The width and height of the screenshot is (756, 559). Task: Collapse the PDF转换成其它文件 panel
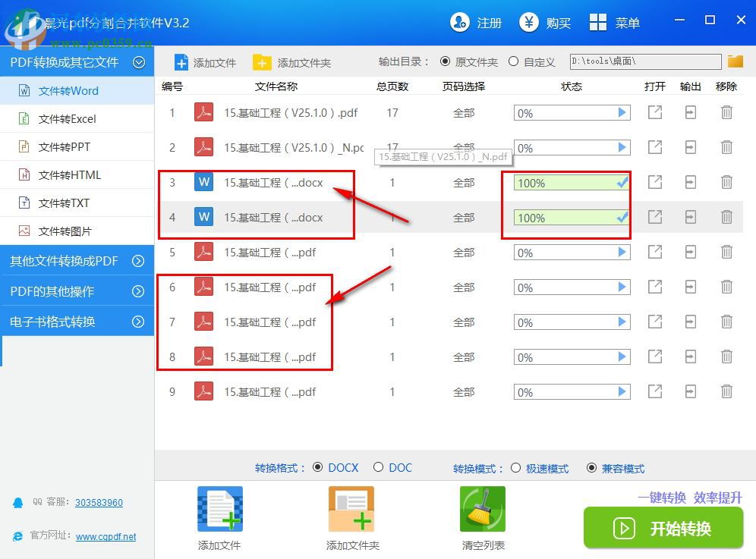[x=140, y=61]
